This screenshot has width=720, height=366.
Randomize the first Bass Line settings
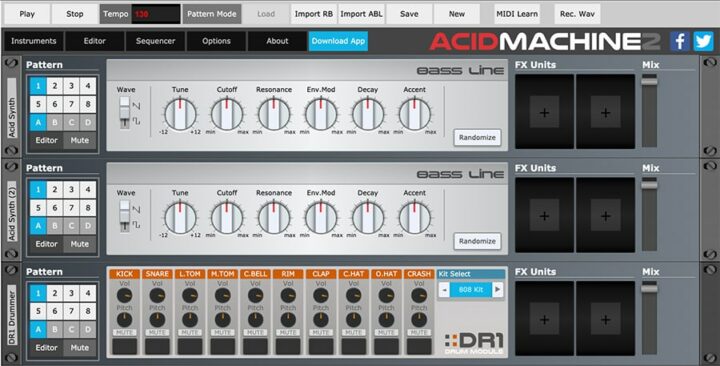click(478, 137)
